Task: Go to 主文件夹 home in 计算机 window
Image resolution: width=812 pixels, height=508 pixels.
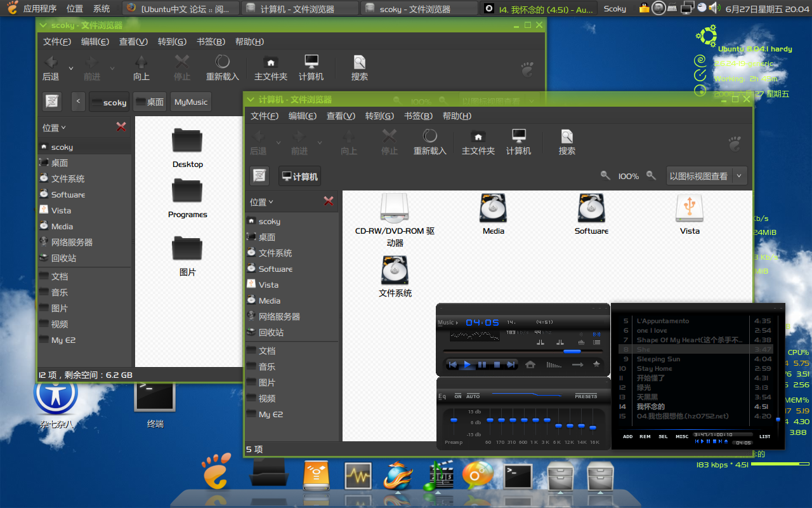Action: click(478, 142)
